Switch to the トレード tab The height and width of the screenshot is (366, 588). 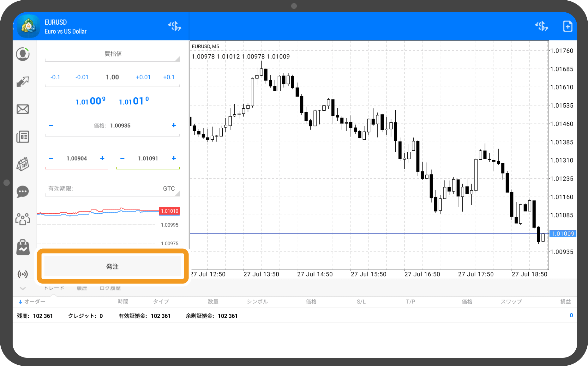click(x=54, y=288)
